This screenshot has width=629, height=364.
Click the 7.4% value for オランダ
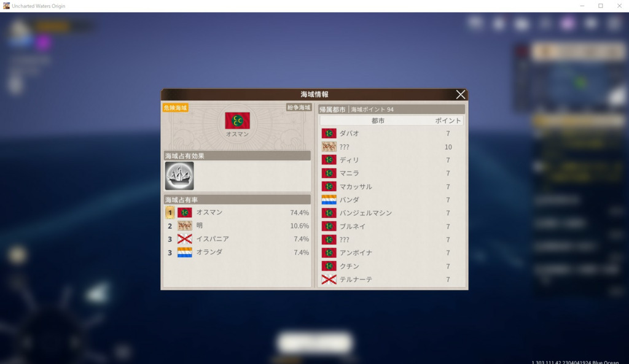[x=301, y=252]
